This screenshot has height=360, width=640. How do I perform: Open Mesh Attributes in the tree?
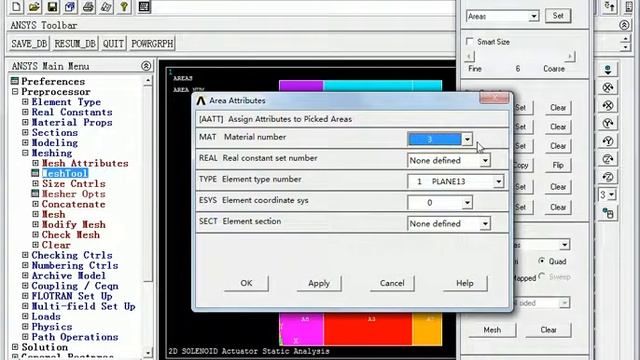(x=85, y=163)
